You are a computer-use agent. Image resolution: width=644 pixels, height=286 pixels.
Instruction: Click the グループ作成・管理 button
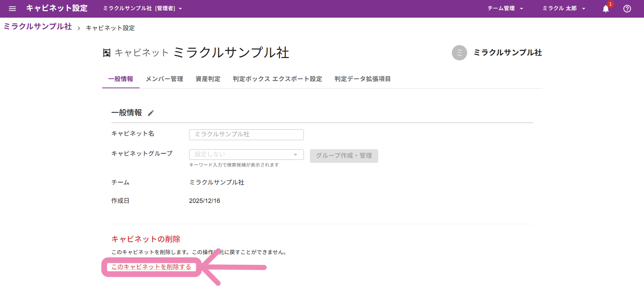[344, 156]
